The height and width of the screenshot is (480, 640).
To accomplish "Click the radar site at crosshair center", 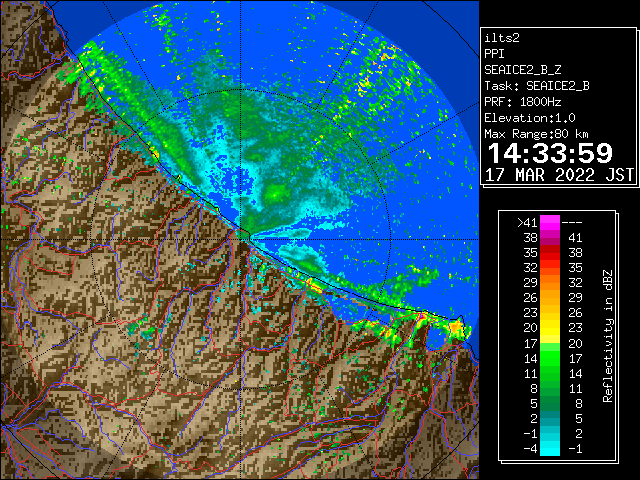I will [x=241, y=240].
